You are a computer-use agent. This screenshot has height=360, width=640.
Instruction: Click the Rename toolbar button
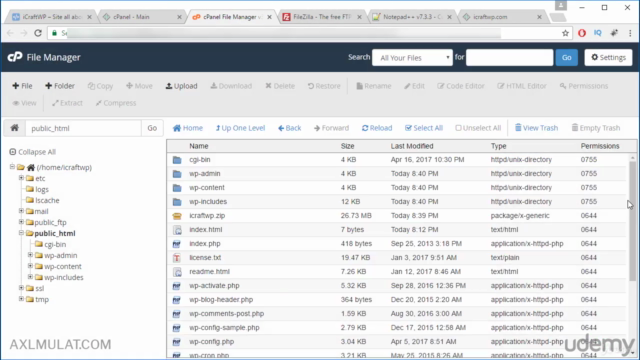pos(373,86)
